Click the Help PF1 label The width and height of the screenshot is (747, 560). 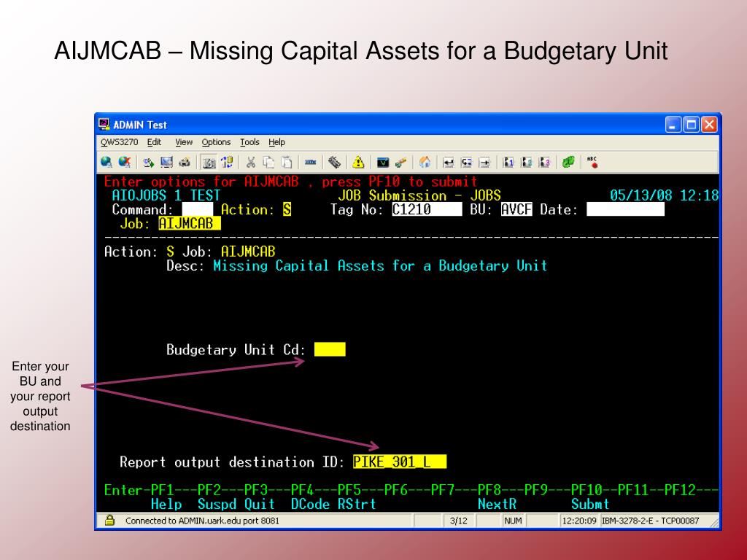[166, 504]
